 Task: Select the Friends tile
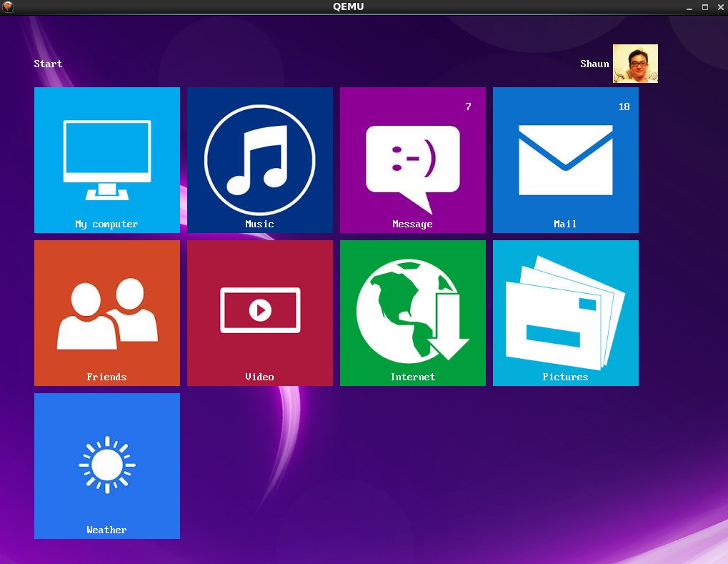coord(106,312)
